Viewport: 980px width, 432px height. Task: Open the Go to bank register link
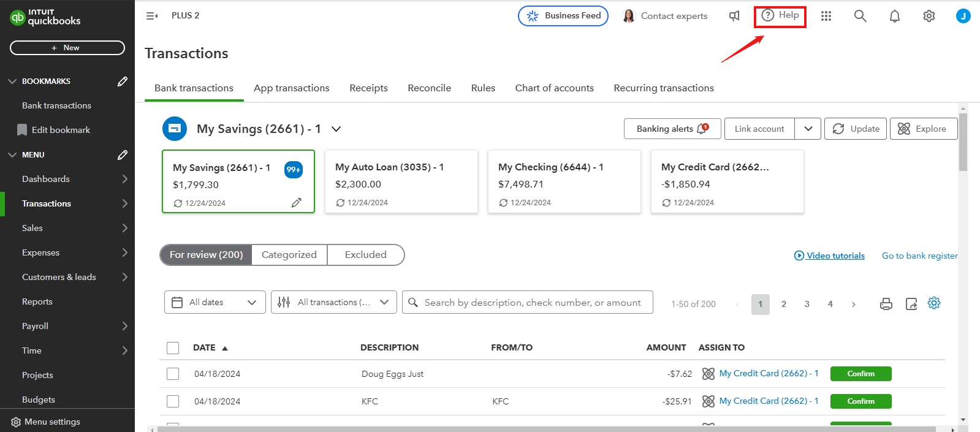click(919, 256)
